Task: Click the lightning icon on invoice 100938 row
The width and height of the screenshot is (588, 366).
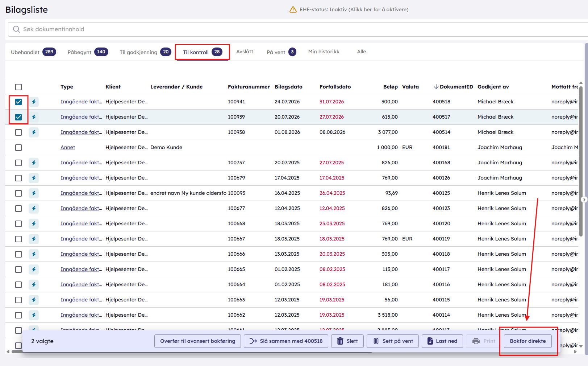Action: [x=34, y=132]
